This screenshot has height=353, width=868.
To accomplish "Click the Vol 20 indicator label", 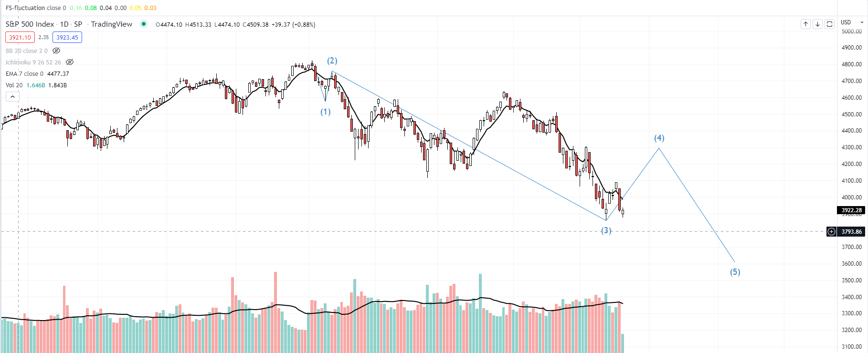I will [13, 85].
